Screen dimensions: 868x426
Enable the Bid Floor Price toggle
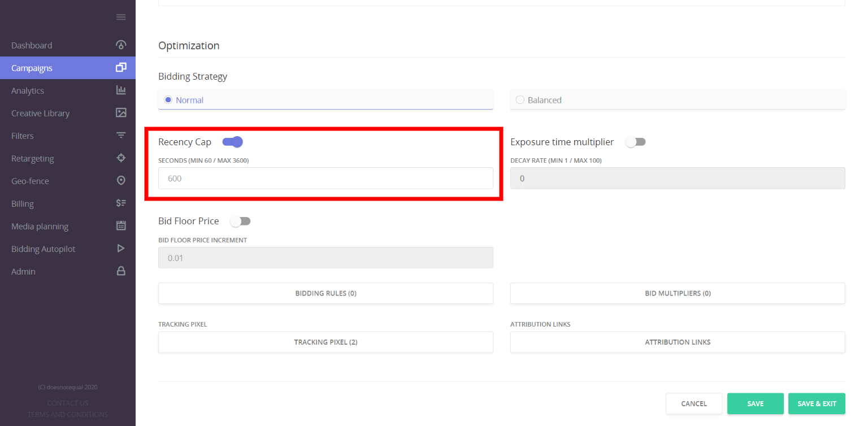240,221
